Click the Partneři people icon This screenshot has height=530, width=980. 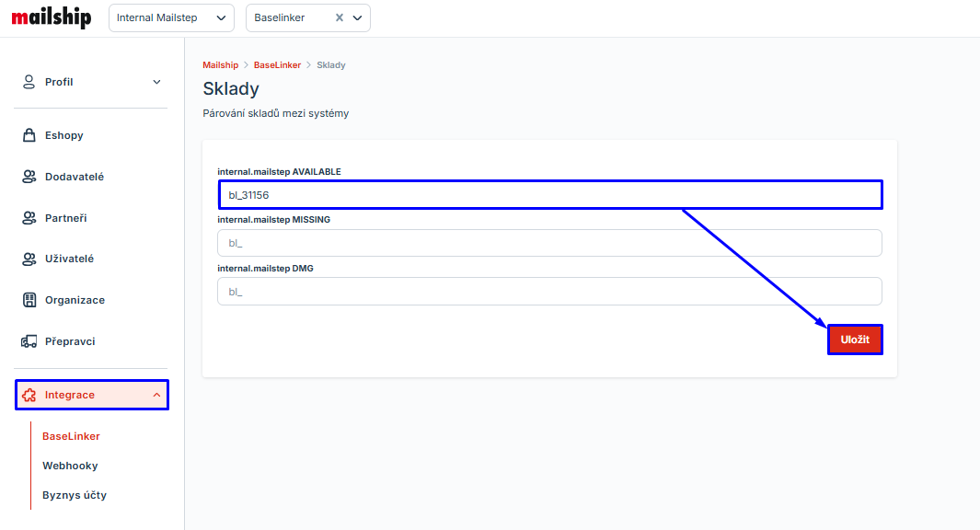tap(29, 218)
